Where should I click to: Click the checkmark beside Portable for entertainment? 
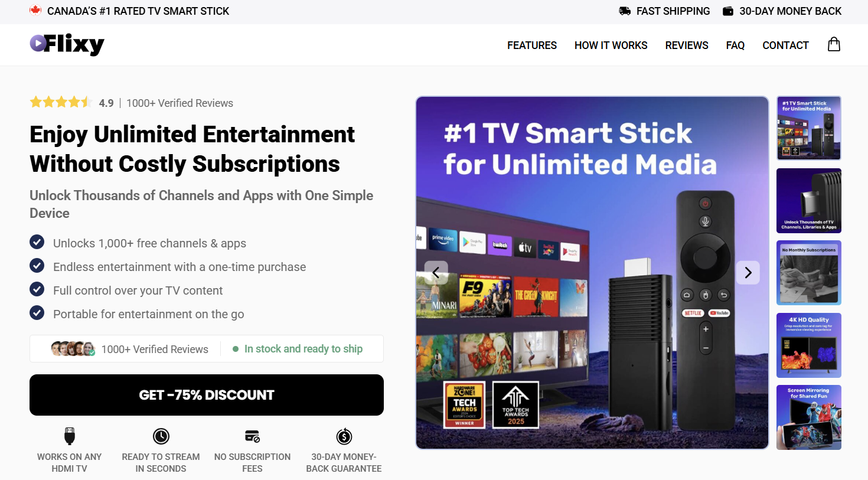pyautogui.click(x=37, y=313)
